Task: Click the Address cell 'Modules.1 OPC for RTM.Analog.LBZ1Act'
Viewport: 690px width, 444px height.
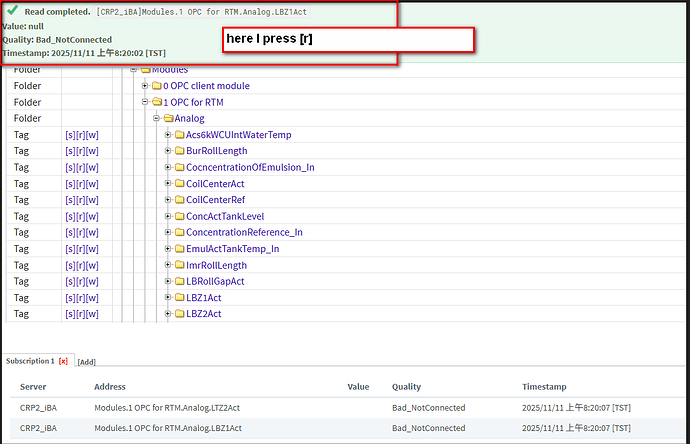Action: tap(168, 428)
